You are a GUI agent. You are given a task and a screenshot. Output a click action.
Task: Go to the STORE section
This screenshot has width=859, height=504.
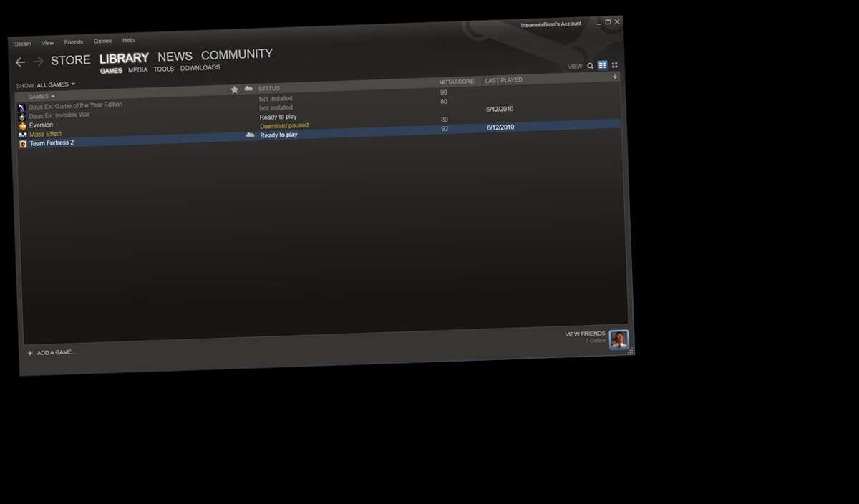(71, 60)
